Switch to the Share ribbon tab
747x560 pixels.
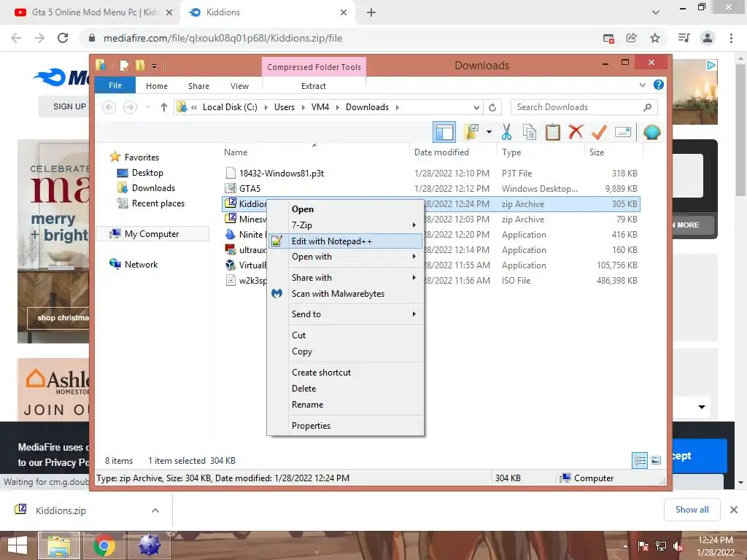point(198,86)
